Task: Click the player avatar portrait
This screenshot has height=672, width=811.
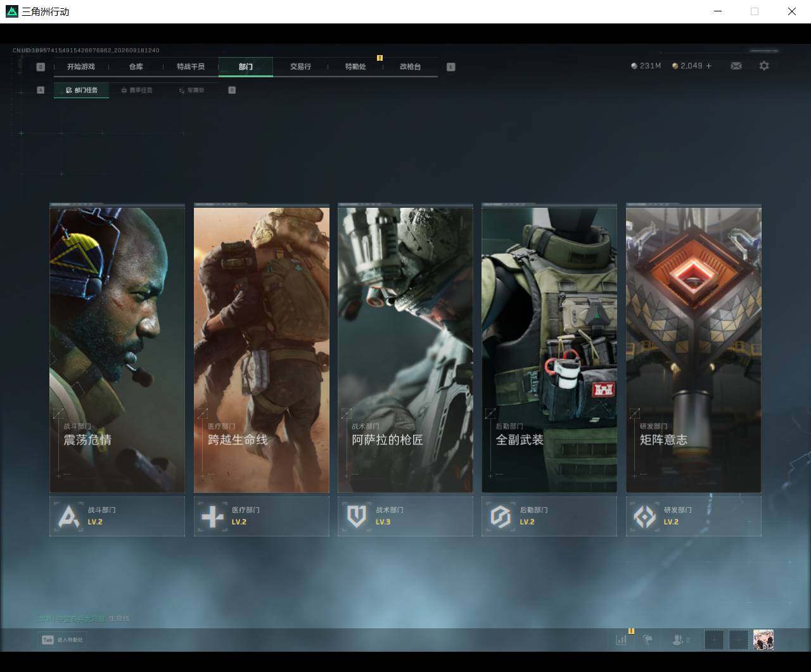Action: pos(763,640)
